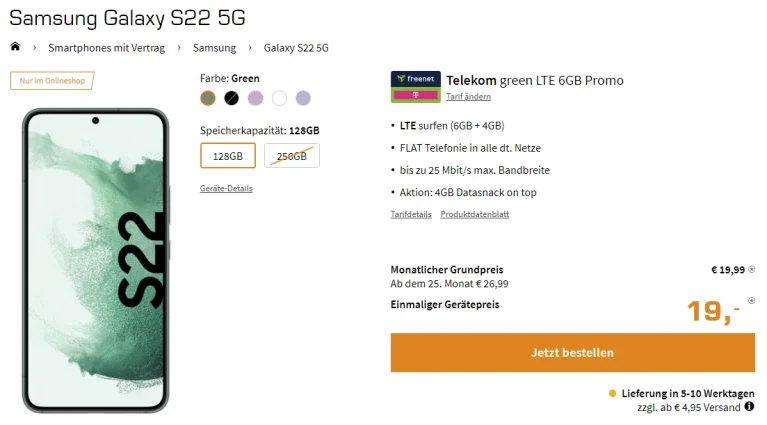Viewport: 767px width, 425px height.
Task: Select the 256GB storage option
Action: (291, 156)
